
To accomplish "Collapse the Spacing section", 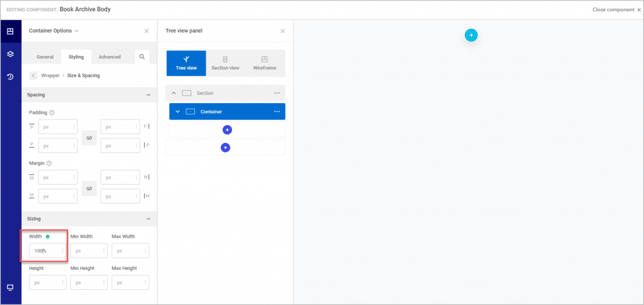I will point(148,95).
